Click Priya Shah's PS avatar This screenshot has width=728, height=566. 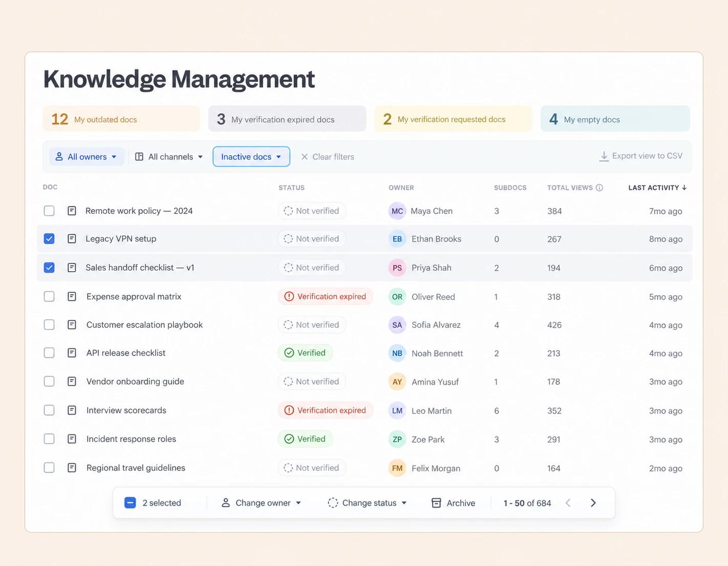click(x=397, y=268)
